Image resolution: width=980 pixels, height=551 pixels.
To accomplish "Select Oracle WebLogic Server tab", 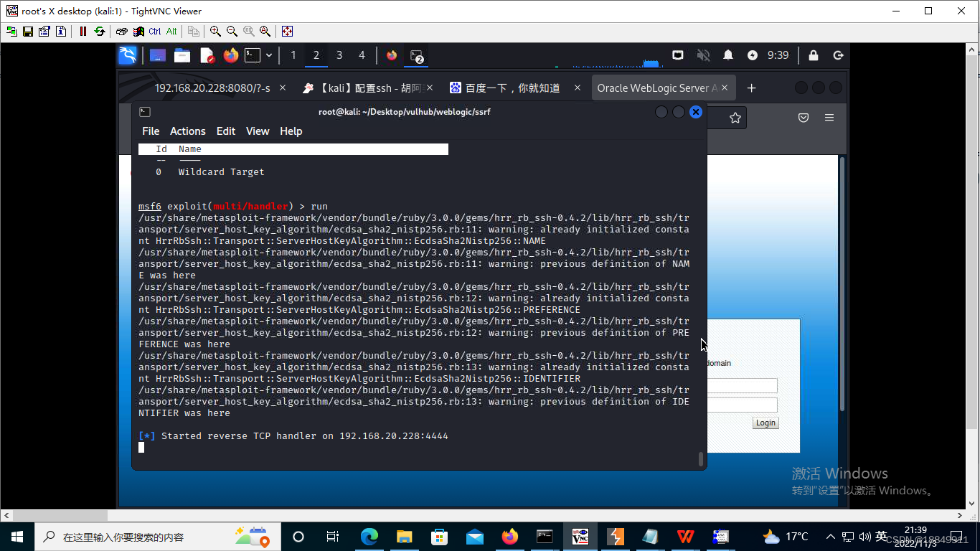I will [x=658, y=88].
